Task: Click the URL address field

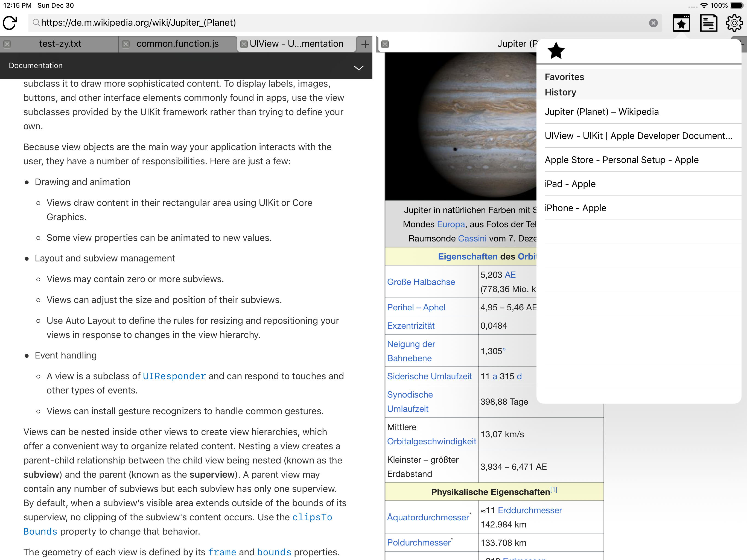Action: (338, 23)
